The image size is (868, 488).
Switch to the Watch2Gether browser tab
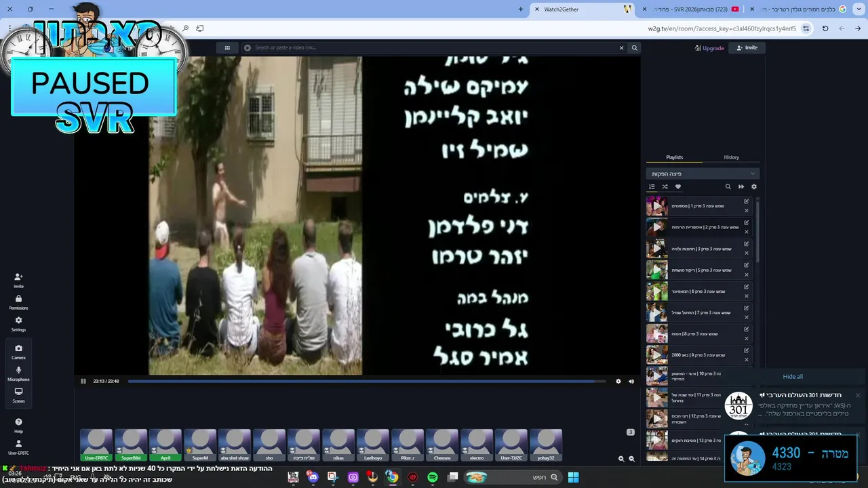[x=583, y=9]
